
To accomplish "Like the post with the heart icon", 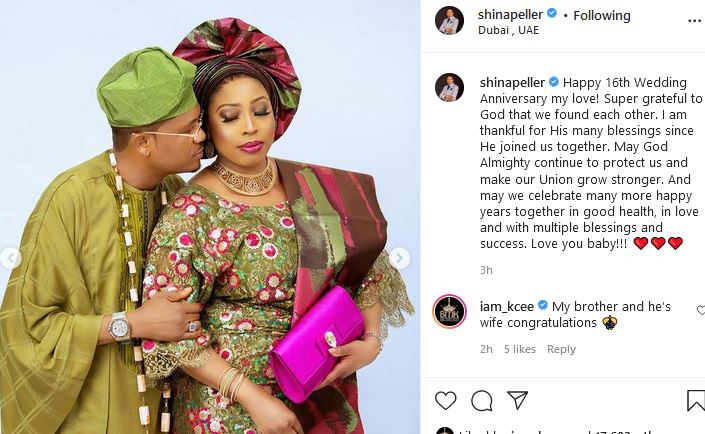I will (446, 400).
